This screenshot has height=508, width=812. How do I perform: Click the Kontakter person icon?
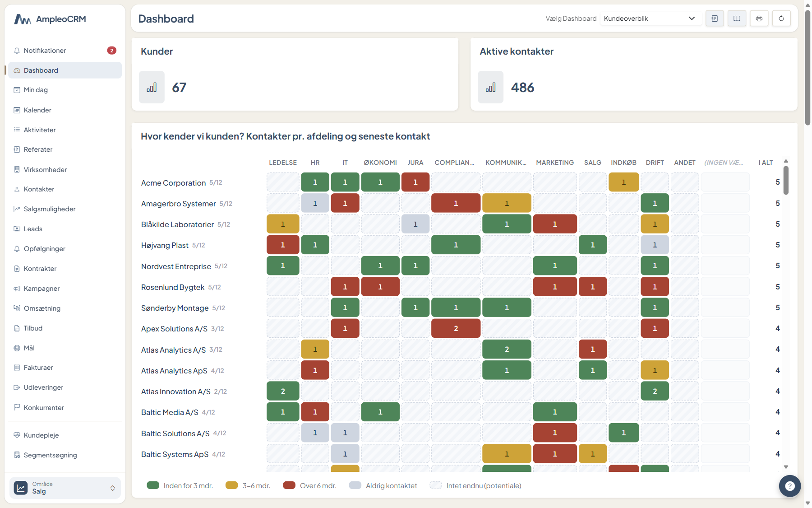tap(17, 189)
